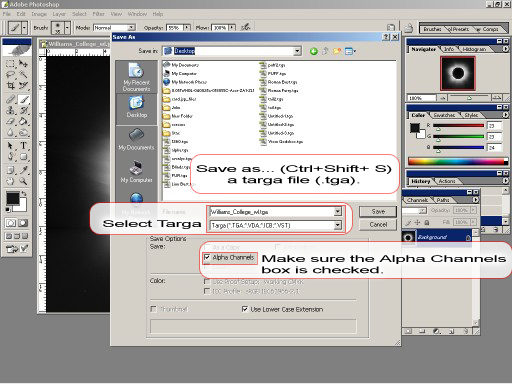512x384 pixels.
Task: Enable the airbrush icon in options bar
Action: pos(246,27)
